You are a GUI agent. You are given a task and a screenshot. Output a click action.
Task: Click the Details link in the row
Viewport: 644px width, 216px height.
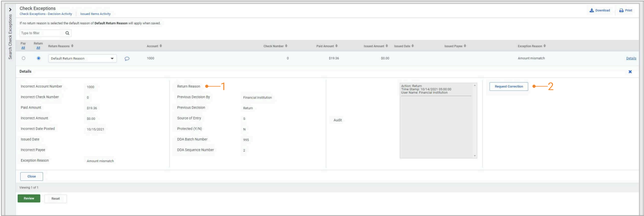pos(631,58)
